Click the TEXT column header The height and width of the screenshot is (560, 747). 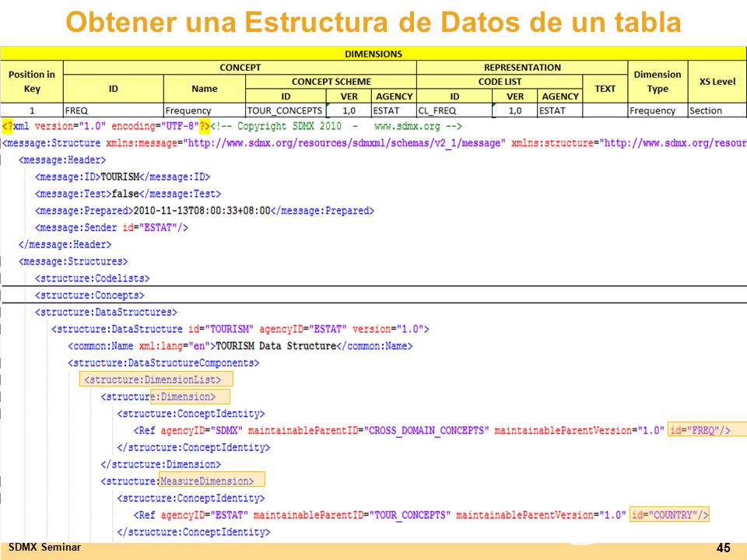pyautogui.click(x=605, y=89)
